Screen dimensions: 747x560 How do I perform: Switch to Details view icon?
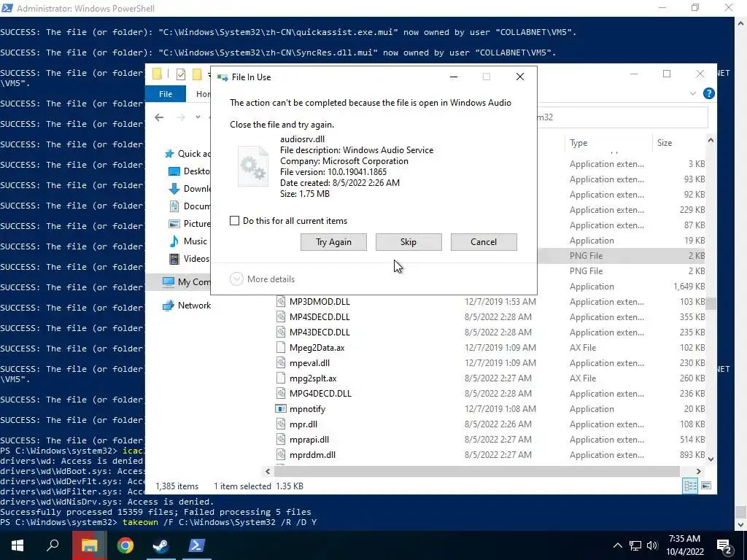tap(690, 486)
